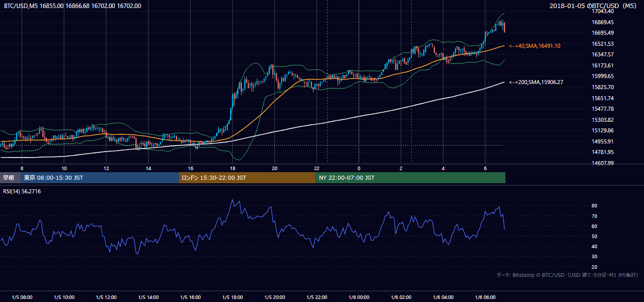Click price axis value 15477.78

pos(603,109)
